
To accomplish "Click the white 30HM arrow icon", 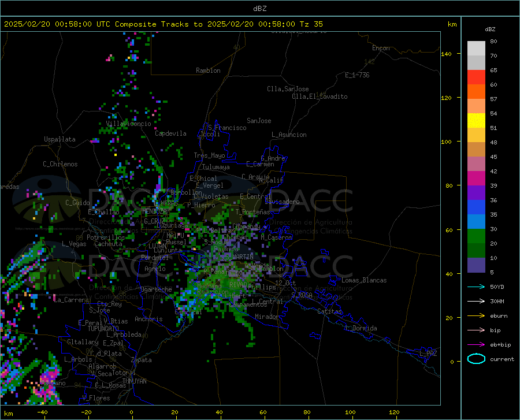I will (476, 301).
